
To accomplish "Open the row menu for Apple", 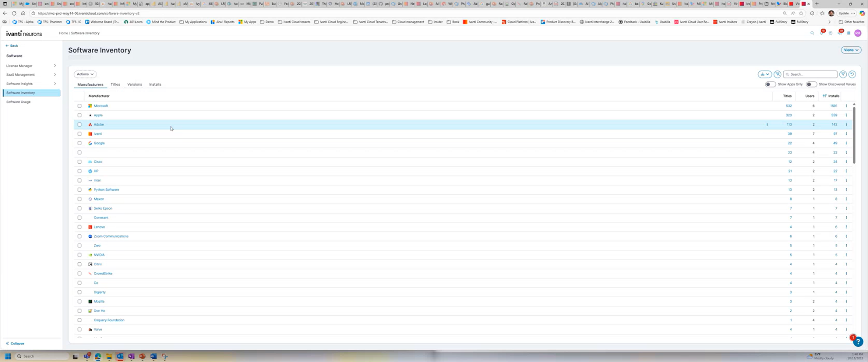I will (846, 115).
